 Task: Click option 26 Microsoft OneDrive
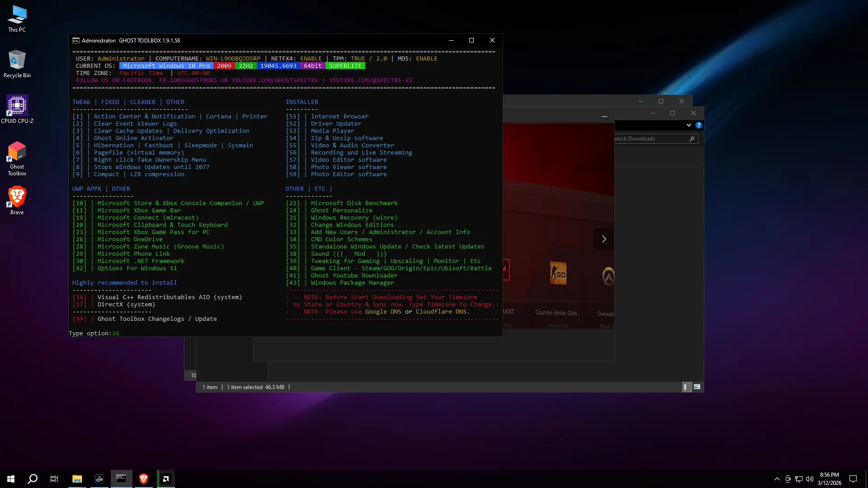118,239
